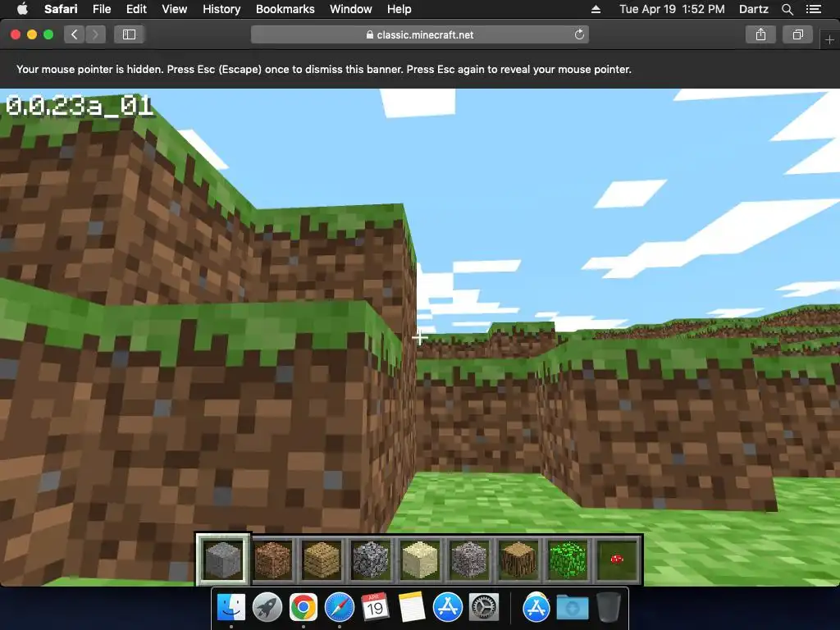The height and width of the screenshot is (630, 840).
Task: Pick the green leaves block
Action: 568,559
